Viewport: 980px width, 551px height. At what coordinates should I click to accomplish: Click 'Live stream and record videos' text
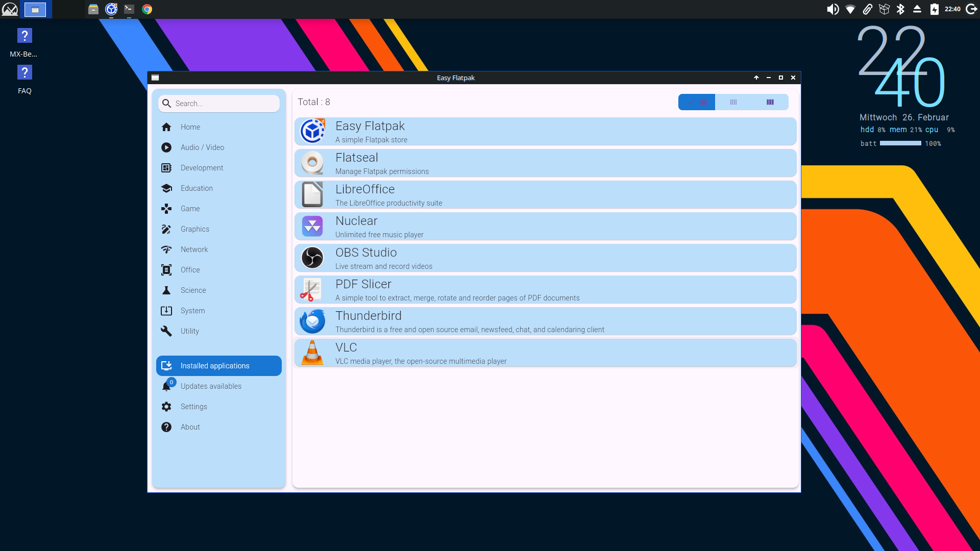point(384,266)
